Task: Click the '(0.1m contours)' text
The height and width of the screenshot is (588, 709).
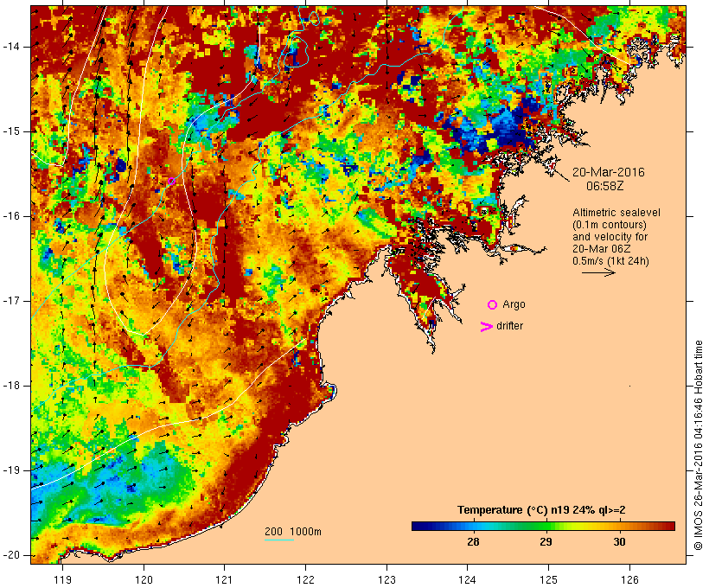Action: coord(610,225)
